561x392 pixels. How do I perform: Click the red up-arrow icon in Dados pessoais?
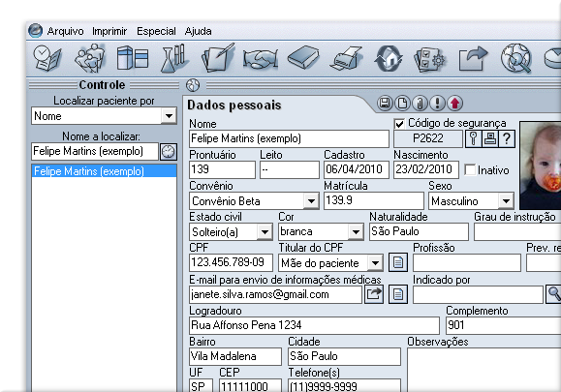coord(455,104)
